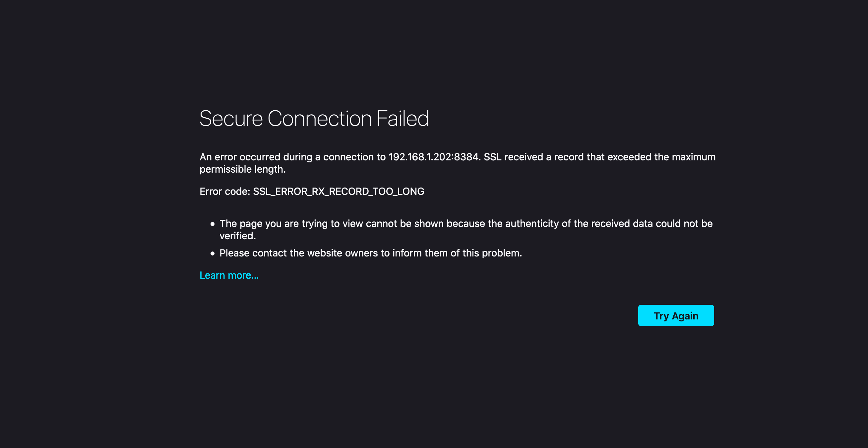Screen dimensions: 868x448
Task: Click the word Connection in the heading
Action: coord(319,119)
